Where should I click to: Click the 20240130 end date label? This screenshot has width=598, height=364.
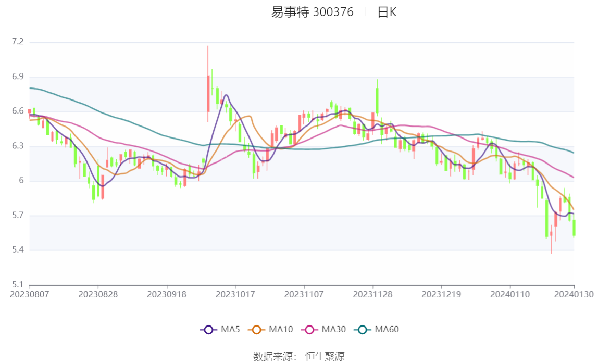[574, 295]
